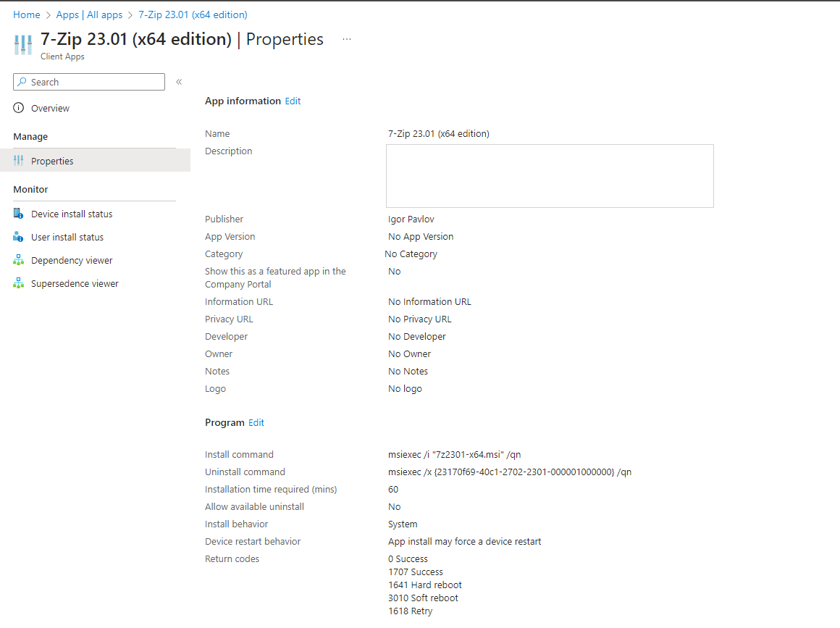840x628 pixels.
Task: Click the empty Description text box
Action: [550, 176]
